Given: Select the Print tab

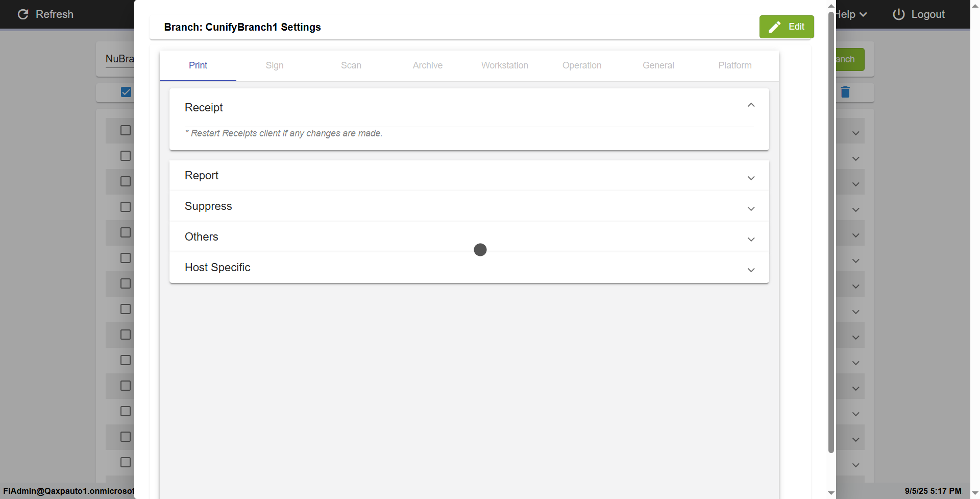Looking at the screenshot, I should [x=198, y=65].
